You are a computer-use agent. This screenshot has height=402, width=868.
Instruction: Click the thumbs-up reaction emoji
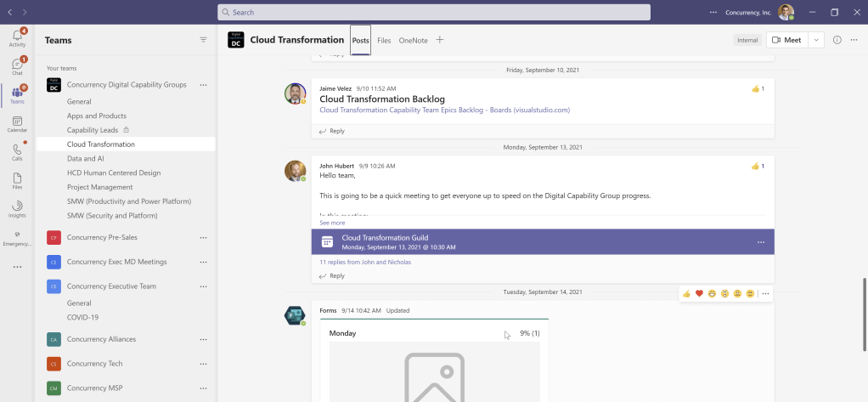click(x=686, y=293)
